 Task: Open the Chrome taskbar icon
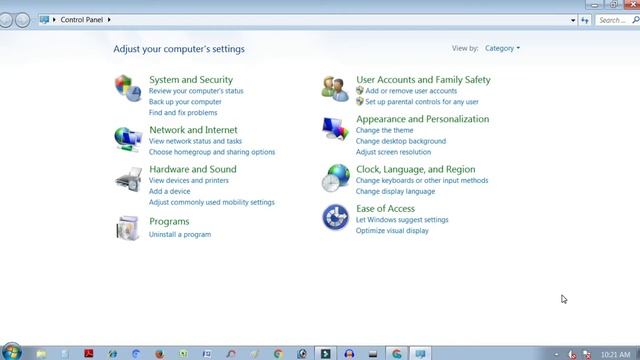pyautogui.click(x=278, y=354)
